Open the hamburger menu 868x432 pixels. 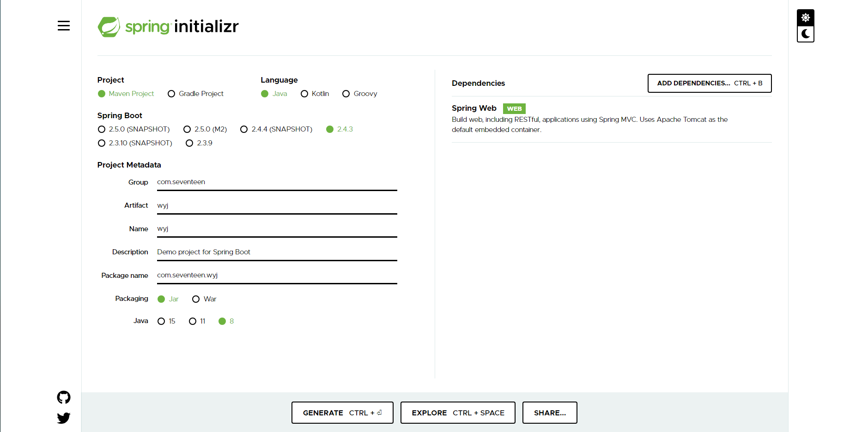[64, 26]
